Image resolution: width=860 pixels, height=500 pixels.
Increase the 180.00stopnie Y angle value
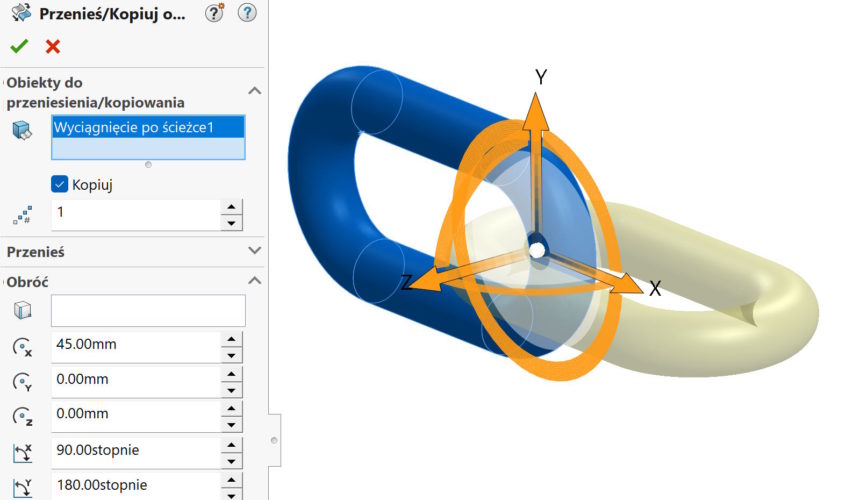[232, 479]
